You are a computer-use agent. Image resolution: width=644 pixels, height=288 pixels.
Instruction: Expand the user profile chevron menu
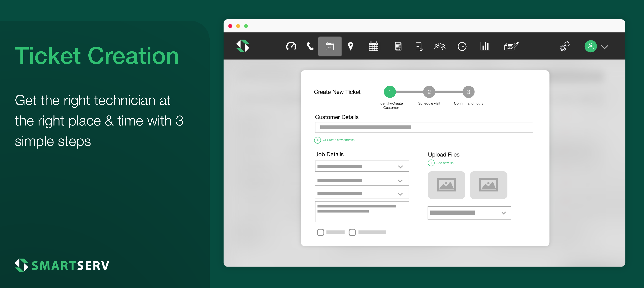(x=604, y=47)
